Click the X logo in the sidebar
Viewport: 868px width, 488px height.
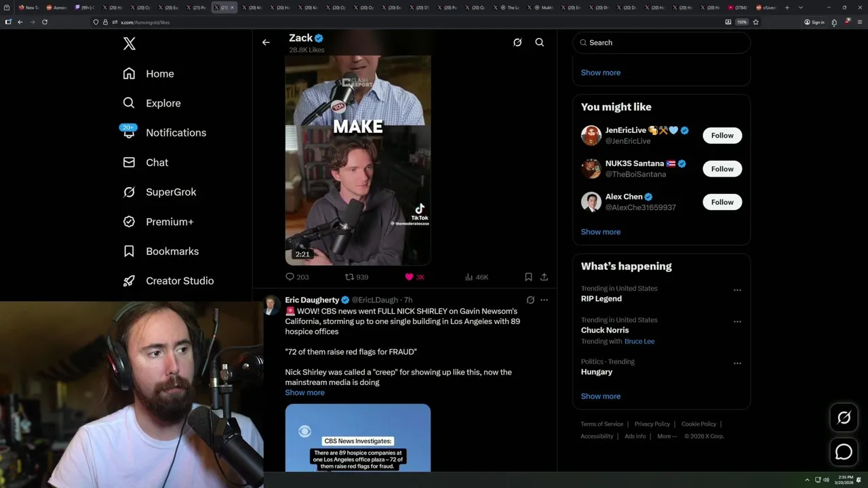pos(130,44)
